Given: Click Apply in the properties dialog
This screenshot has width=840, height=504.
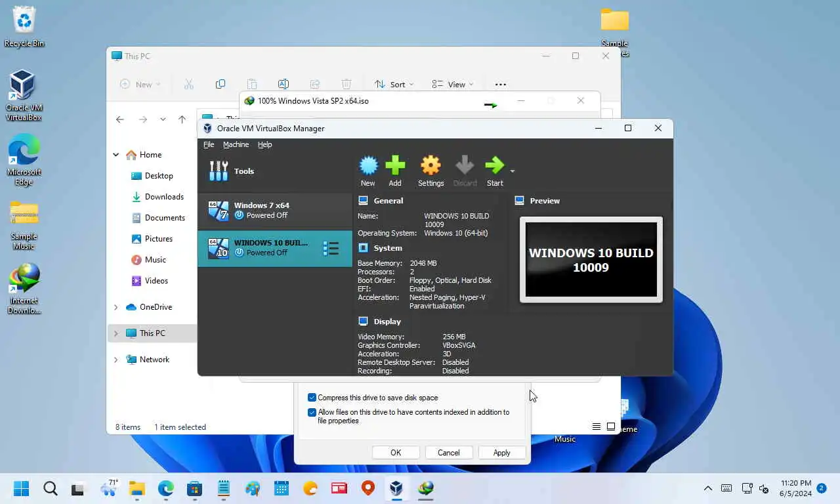Looking at the screenshot, I should pyautogui.click(x=502, y=453).
